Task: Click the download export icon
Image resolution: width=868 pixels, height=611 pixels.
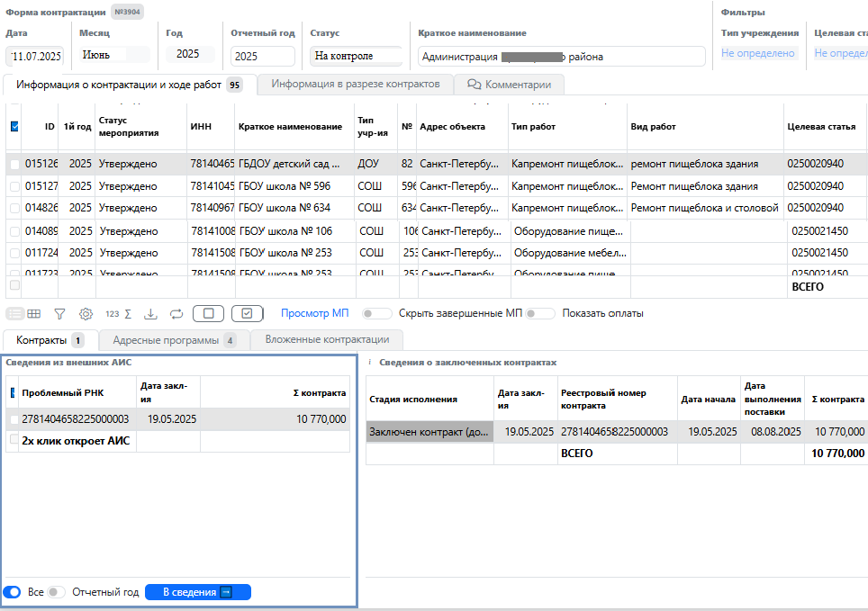Action: (150, 314)
